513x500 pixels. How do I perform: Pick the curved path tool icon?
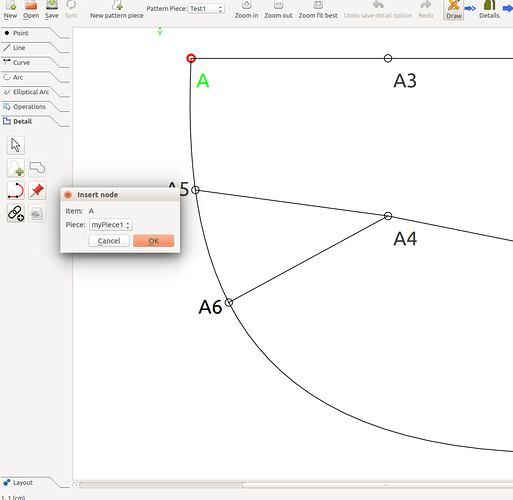pyautogui.click(x=16, y=190)
